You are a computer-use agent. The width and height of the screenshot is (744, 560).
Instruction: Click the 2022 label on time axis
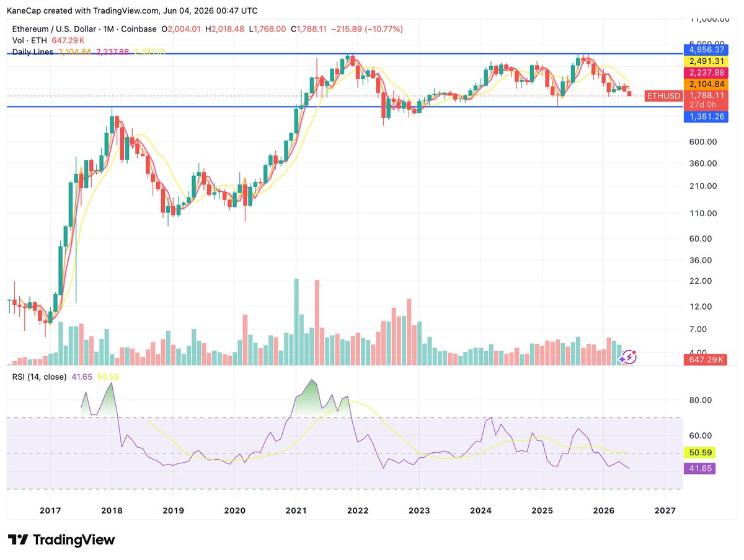[358, 510]
